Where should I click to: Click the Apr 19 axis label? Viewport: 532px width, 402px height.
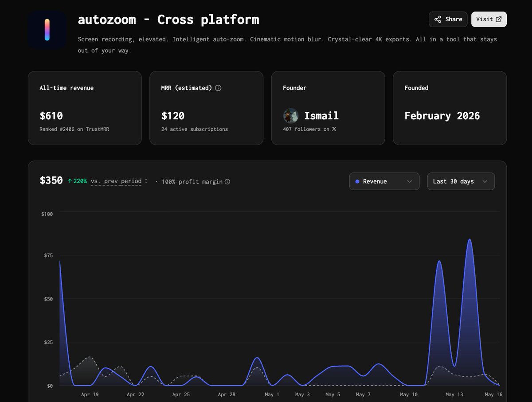tap(90, 394)
